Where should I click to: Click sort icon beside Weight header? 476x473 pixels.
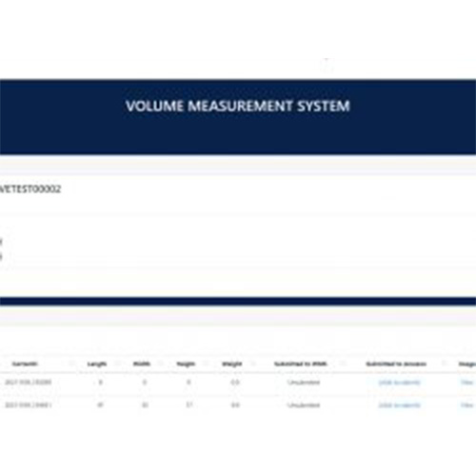click(x=253, y=363)
